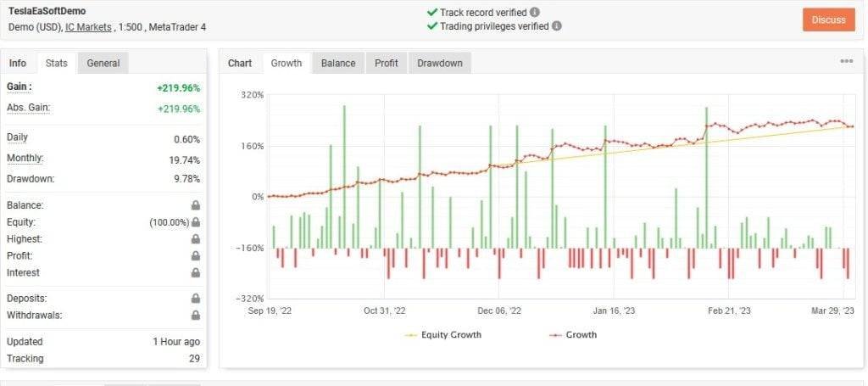The width and height of the screenshot is (868, 386).
Task: Click the lock icon in Highest row
Action: [x=196, y=239]
